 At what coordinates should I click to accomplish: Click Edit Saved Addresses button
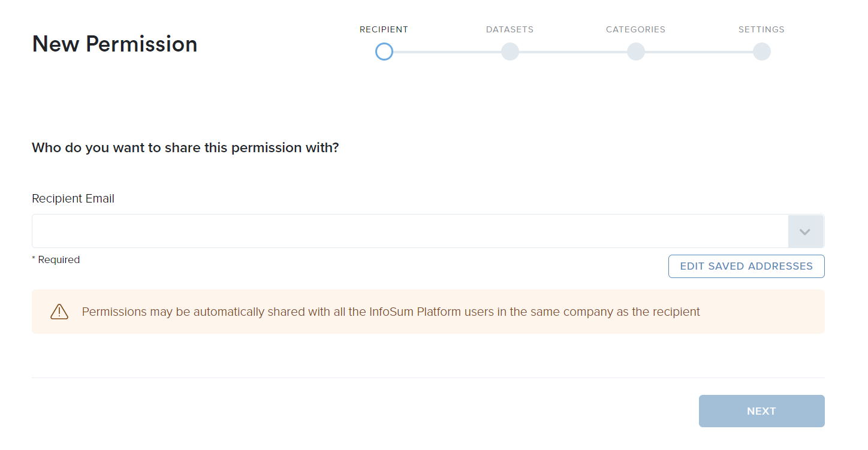point(746,266)
